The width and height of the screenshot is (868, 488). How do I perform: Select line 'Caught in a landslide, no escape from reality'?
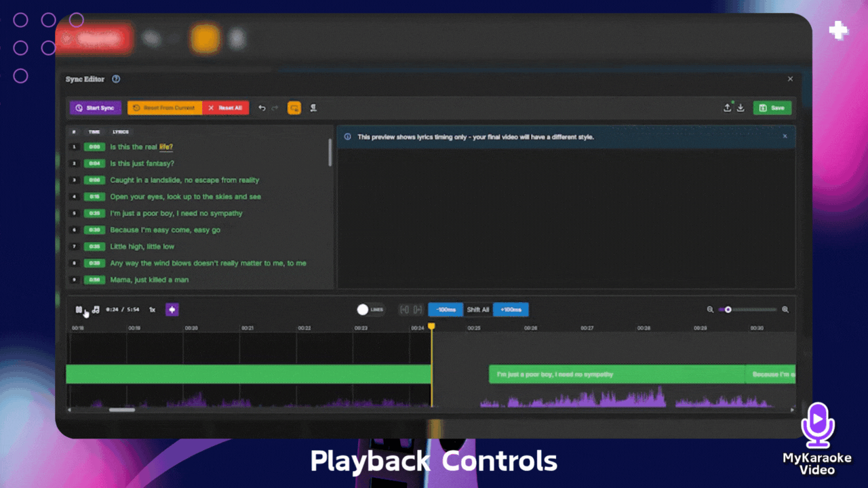point(184,180)
